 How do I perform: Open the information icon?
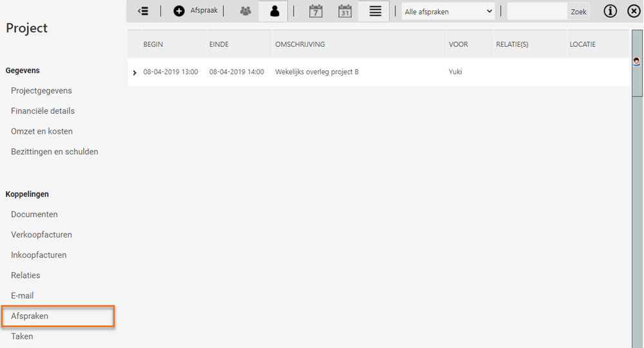pyautogui.click(x=610, y=11)
